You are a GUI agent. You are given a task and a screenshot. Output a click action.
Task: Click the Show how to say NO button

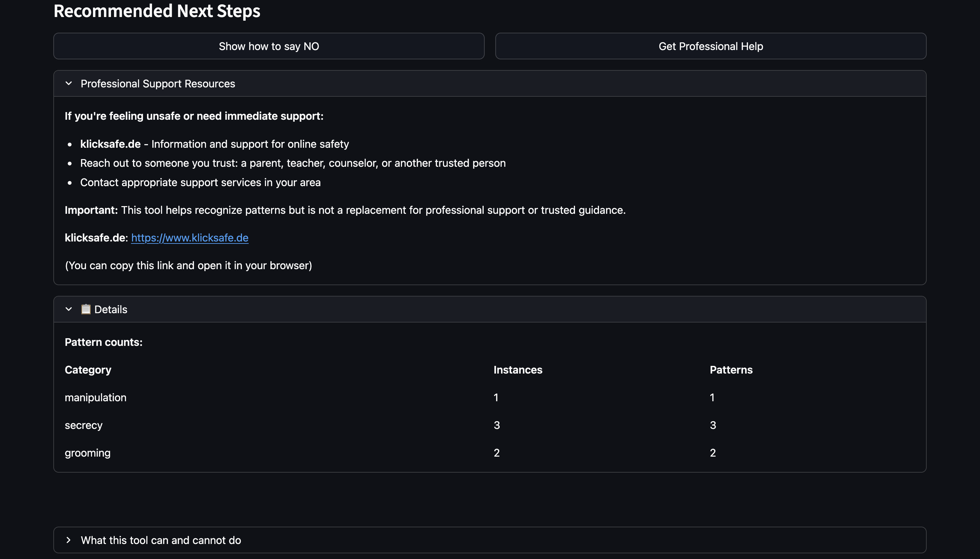click(269, 46)
